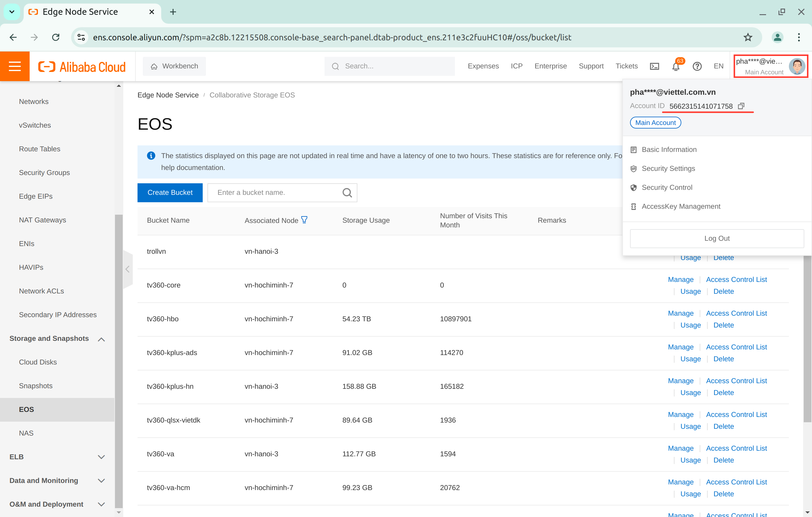Open the hamburger main menu
The image size is (812, 517).
[15, 66]
